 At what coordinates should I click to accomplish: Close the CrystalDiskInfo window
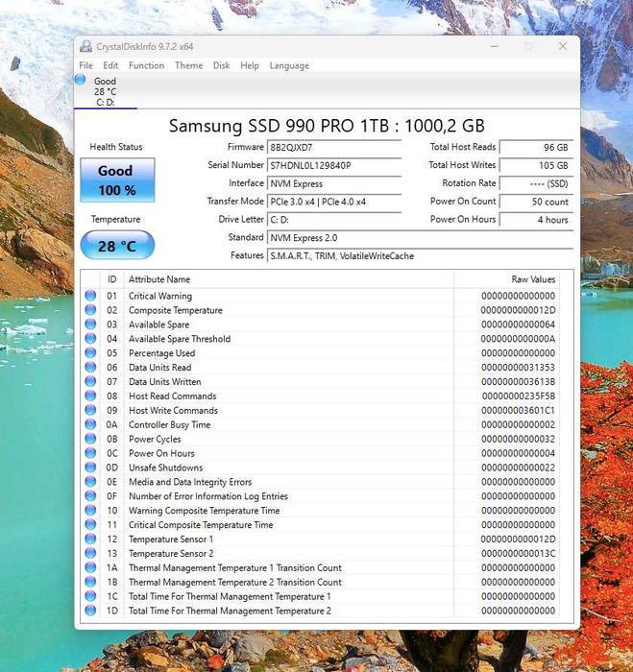(x=563, y=46)
